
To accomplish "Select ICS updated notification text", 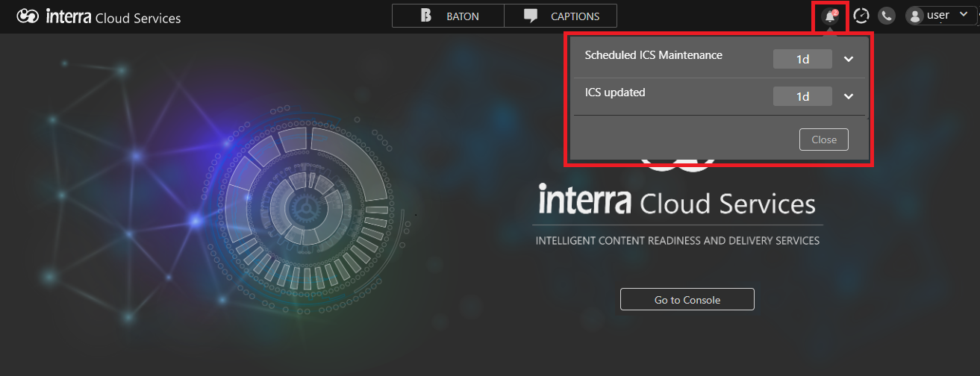I will click(615, 93).
